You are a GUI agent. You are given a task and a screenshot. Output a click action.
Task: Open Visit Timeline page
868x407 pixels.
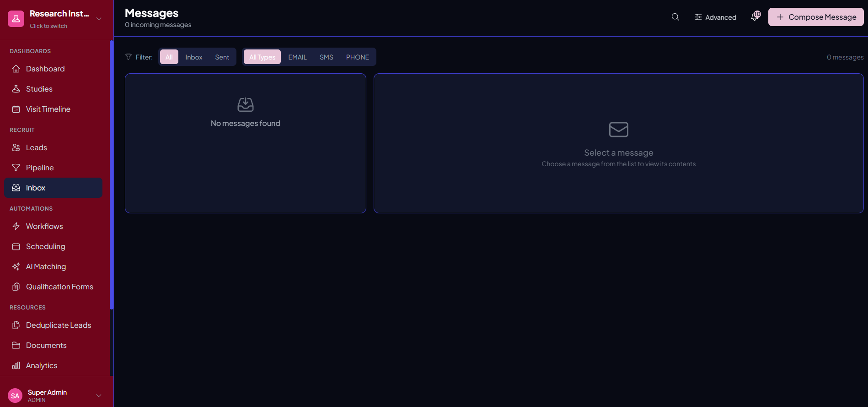pyautogui.click(x=54, y=109)
